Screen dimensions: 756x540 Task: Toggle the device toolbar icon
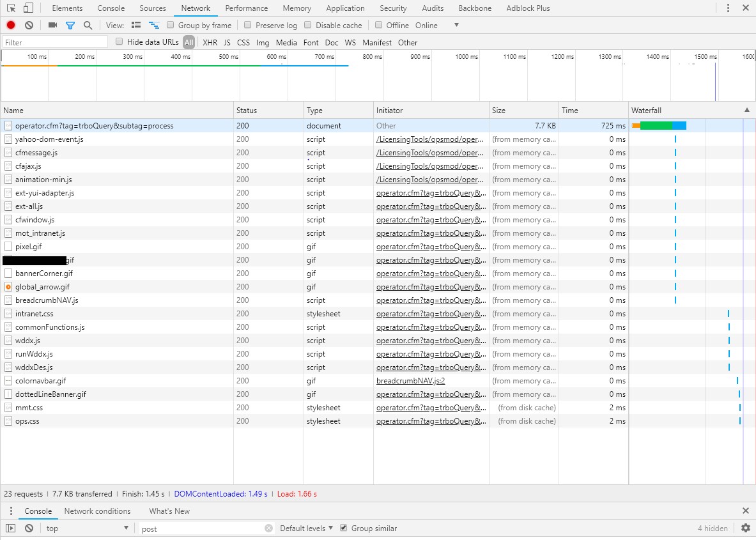point(28,8)
